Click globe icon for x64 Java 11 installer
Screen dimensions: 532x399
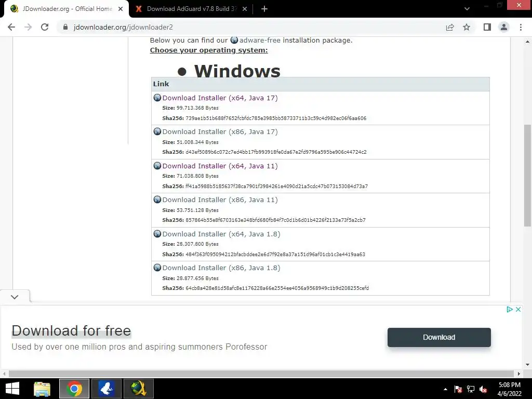157,166
